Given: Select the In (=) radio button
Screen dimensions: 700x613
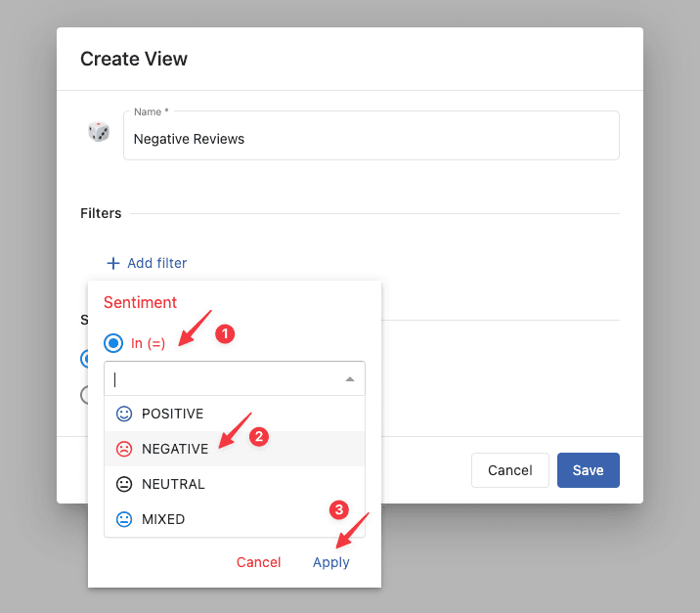Looking at the screenshot, I should [x=113, y=343].
